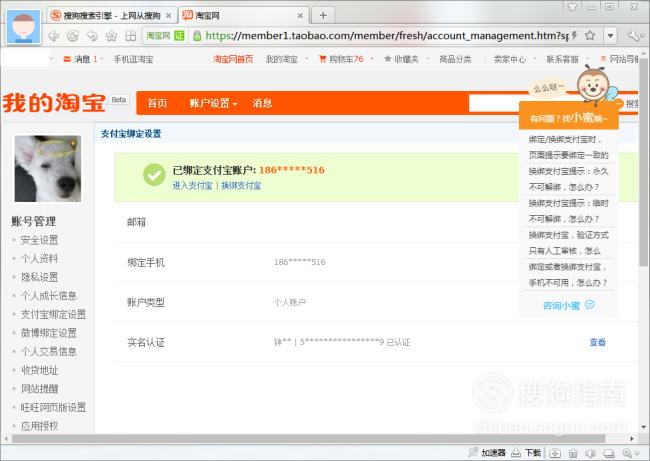
Task: Select 支付宝绑定设置 in the sidebar
Action: click(53, 314)
